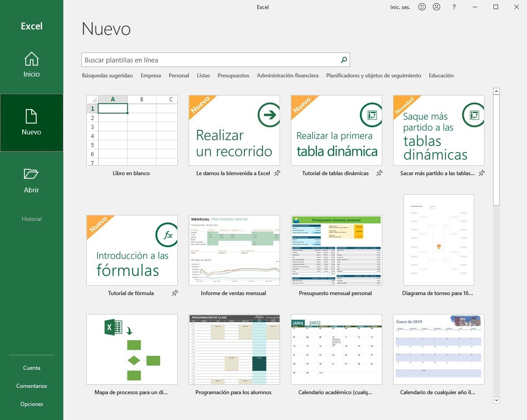Open 'Mapa de procesos' template thumbnail

(x=132, y=349)
